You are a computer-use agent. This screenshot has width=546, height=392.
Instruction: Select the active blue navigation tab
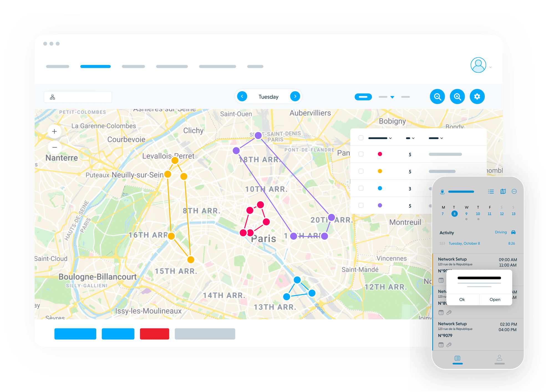point(95,67)
